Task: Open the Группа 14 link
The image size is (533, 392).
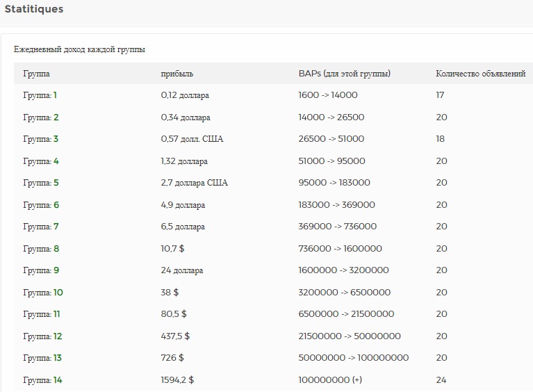Action: click(x=58, y=380)
